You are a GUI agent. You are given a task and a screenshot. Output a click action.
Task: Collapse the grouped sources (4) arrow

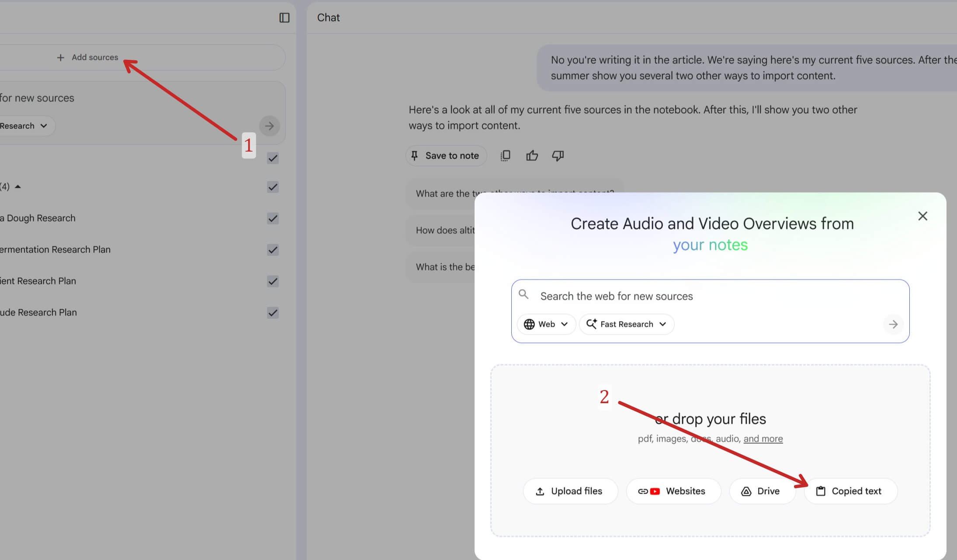(x=18, y=187)
